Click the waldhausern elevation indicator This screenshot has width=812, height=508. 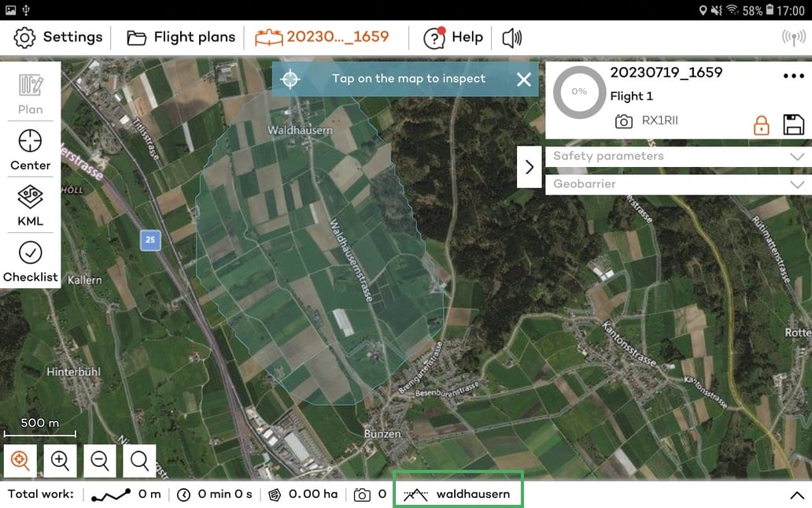point(458,494)
